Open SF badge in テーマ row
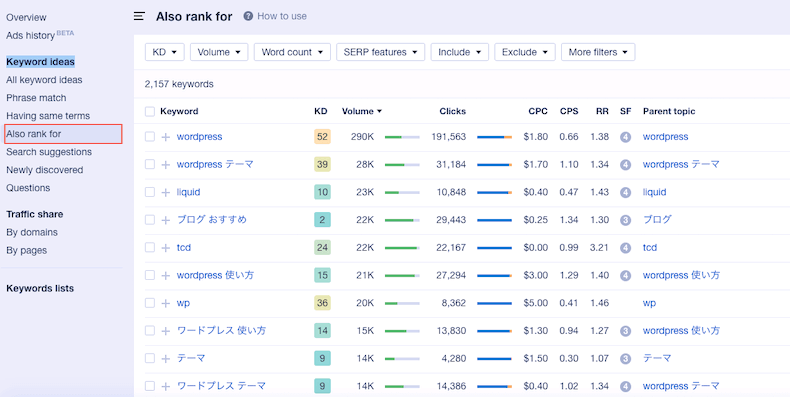 tap(625, 359)
